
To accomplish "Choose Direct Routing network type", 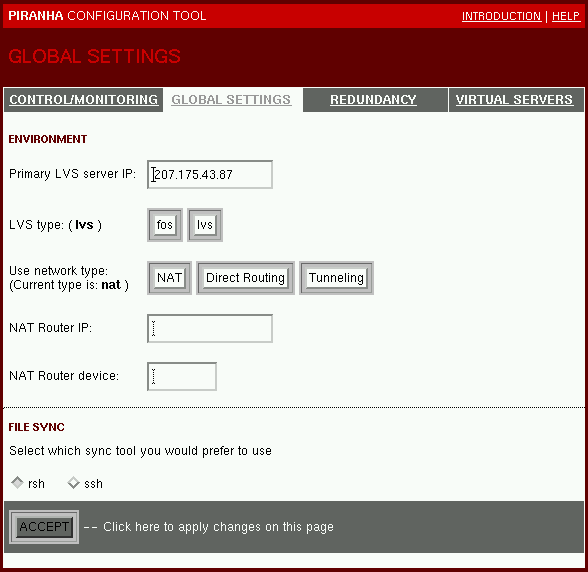I will 245,278.
